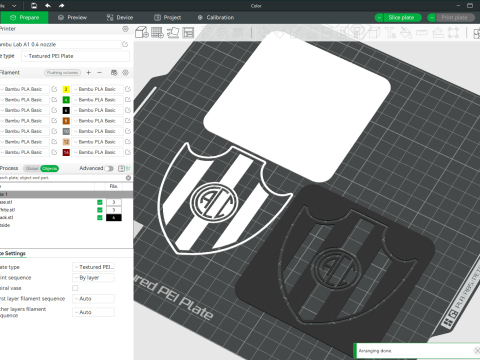Open Filament settings gear icon
Screen dimensions: 480x360
tap(126, 72)
